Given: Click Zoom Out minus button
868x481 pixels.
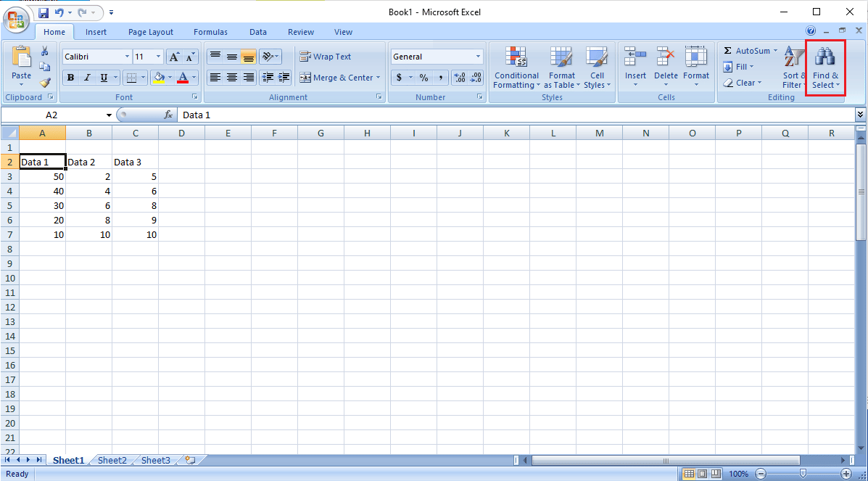Looking at the screenshot, I should pyautogui.click(x=761, y=474).
